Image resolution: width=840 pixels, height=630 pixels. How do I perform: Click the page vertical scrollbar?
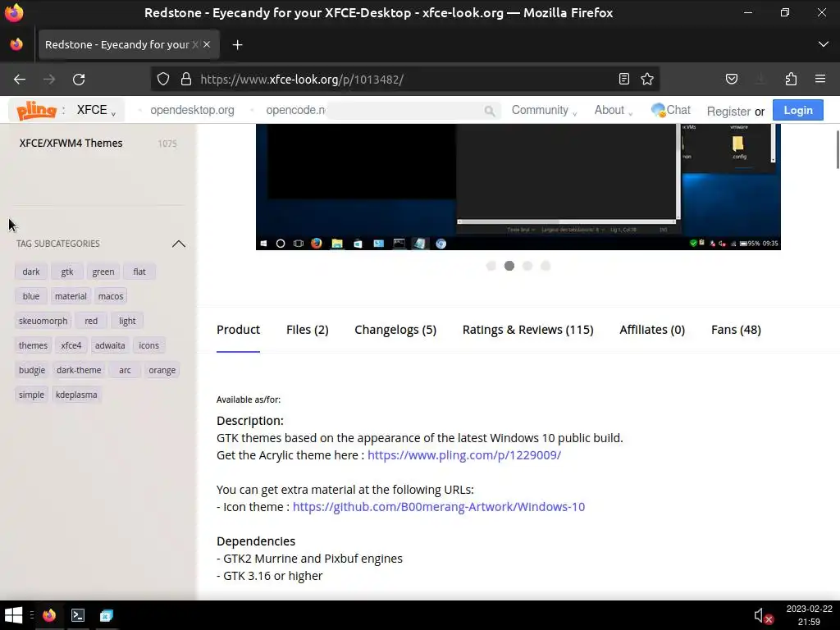point(838,149)
